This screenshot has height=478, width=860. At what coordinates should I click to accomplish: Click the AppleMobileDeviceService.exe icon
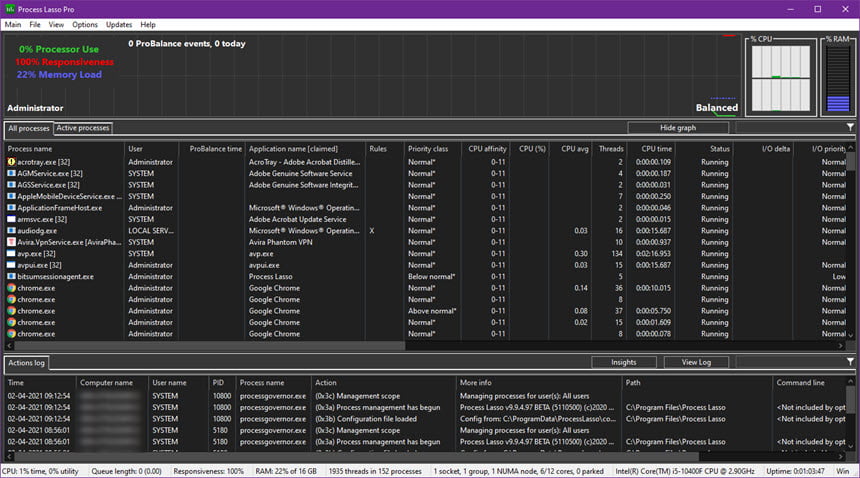(11, 196)
